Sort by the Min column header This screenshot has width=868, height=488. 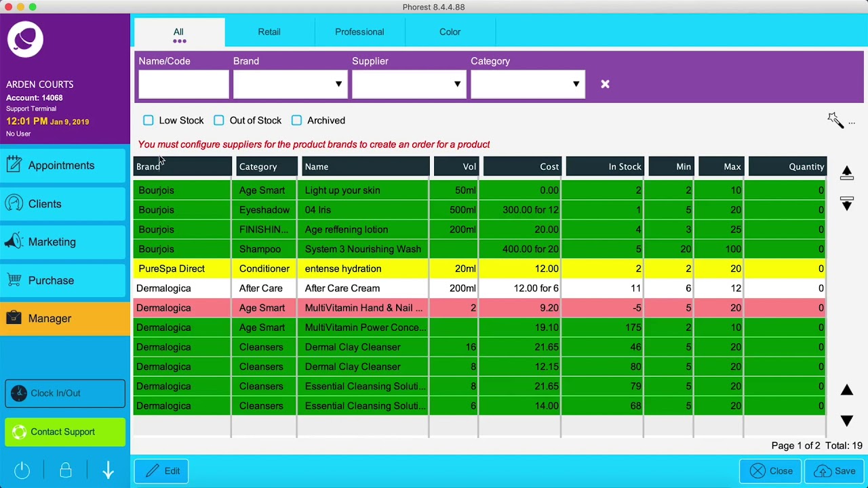[672, 167]
